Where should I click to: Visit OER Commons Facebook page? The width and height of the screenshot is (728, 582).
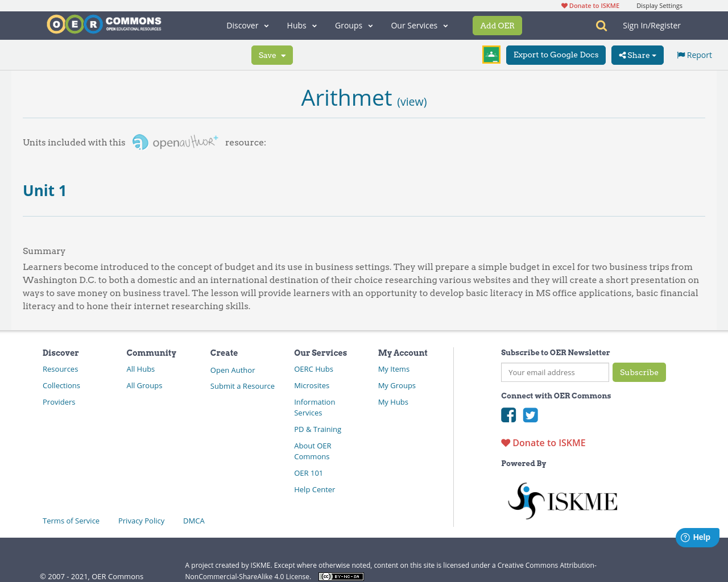pyautogui.click(x=508, y=415)
